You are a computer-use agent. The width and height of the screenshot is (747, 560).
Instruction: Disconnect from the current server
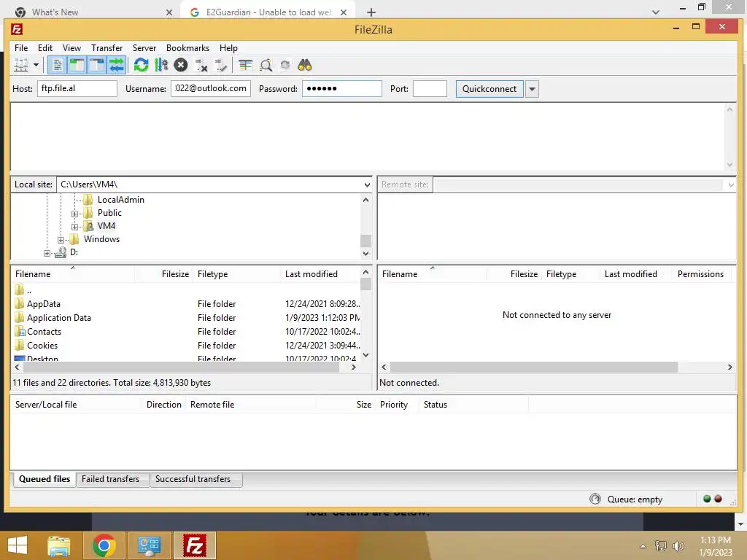click(x=201, y=65)
